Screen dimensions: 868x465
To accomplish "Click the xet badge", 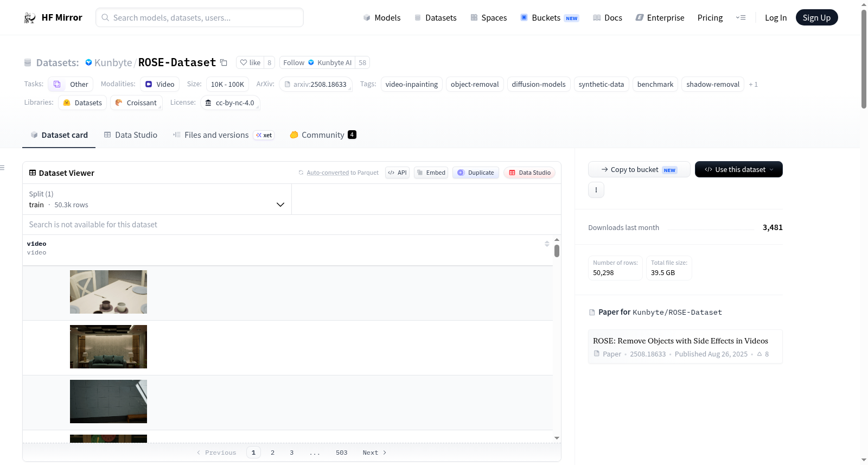I will pos(264,135).
